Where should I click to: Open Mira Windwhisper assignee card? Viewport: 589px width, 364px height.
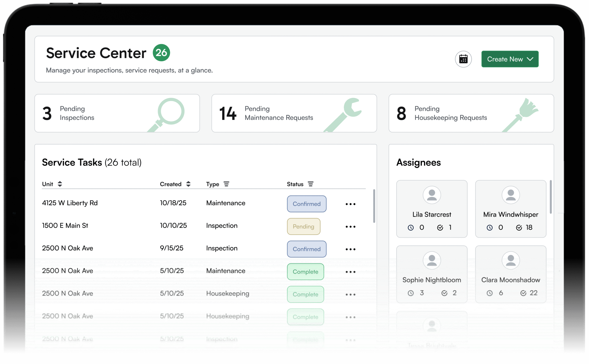(511, 209)
